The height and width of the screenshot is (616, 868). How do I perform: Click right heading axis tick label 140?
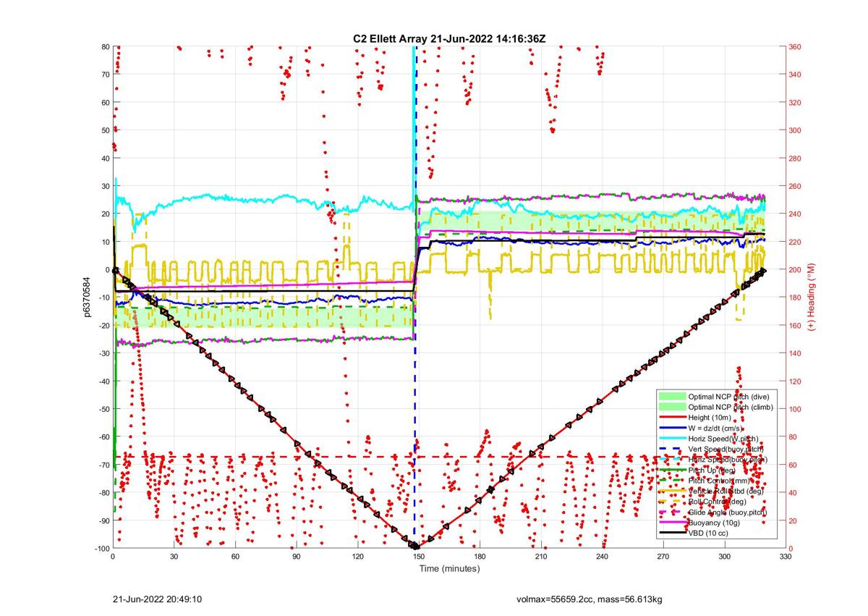click(796, 353)
